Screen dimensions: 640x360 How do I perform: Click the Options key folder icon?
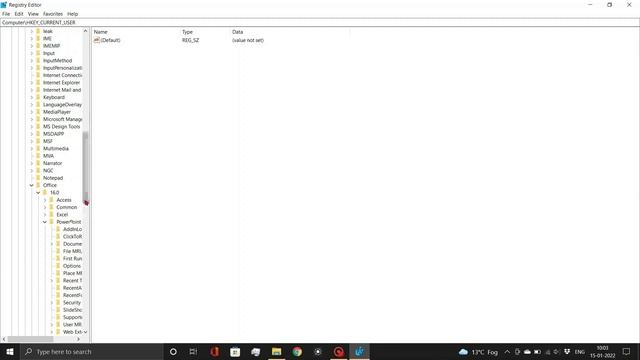(58, 266)
